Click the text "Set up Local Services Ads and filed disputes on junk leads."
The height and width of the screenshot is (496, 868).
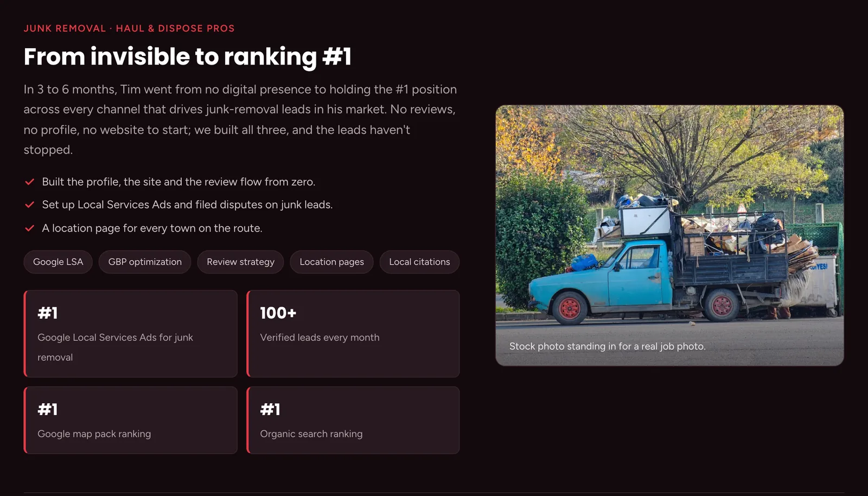coord(187,205)
